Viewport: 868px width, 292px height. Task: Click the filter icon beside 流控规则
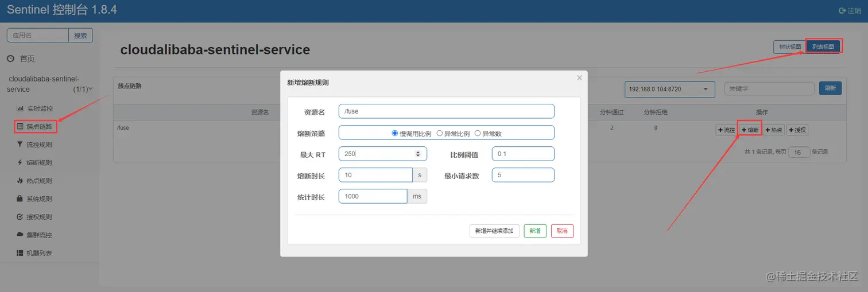point(20,145)
